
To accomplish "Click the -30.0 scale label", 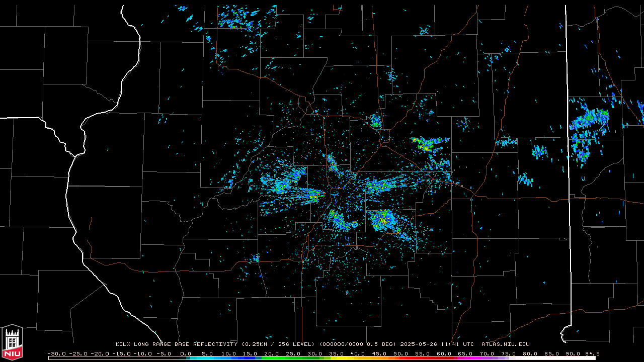I will pyautogui.click(x=57, y=353).
